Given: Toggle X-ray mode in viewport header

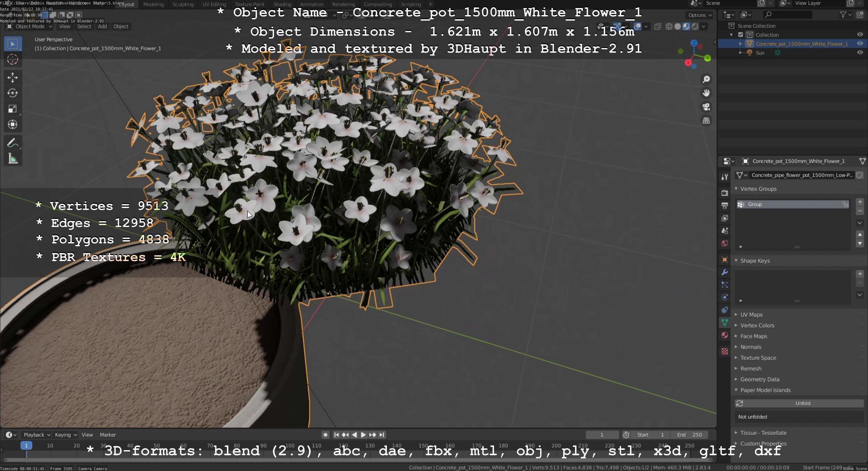Looking at the screenshot, I should click(x=657, y=26).
